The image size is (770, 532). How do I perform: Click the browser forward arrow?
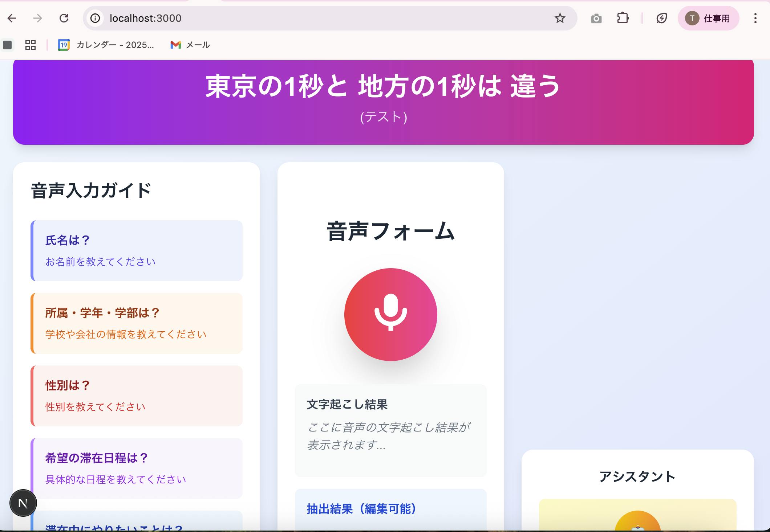point(38,18)
